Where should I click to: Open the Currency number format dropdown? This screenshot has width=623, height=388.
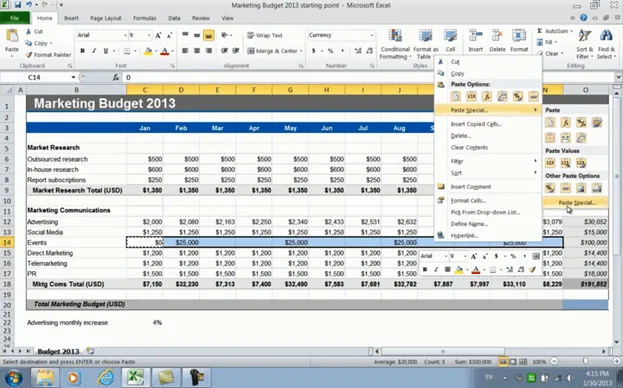coord(371,35)
